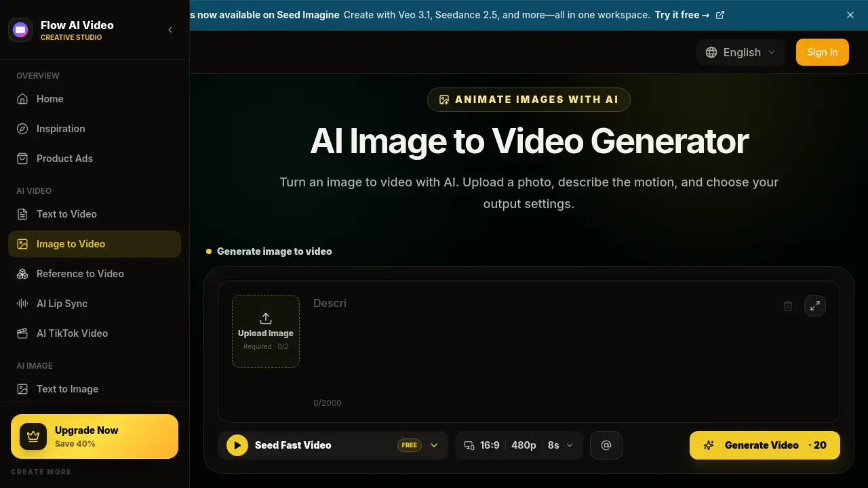Click the upload arrow icon
This screenshot has width=868, height=488.
(x=266, y=319)
